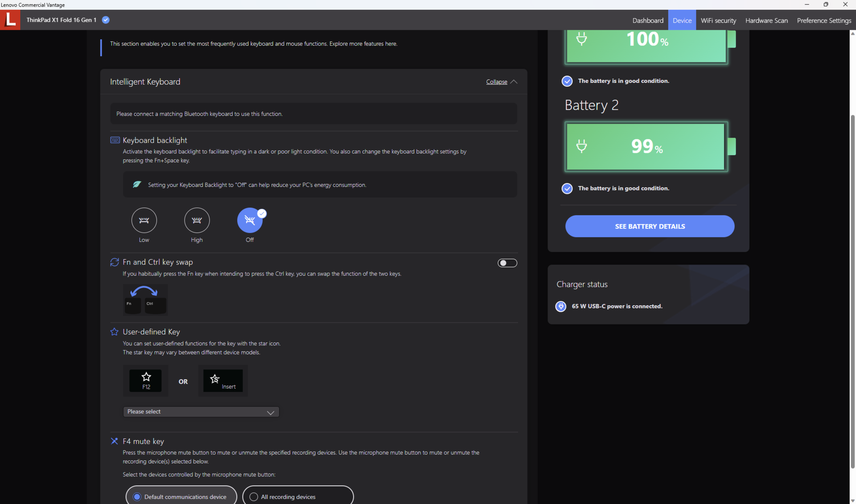Collapse the Intelligent Keyboard section
856x504 pixels.
pyautogui.click(x=496, y=82)
